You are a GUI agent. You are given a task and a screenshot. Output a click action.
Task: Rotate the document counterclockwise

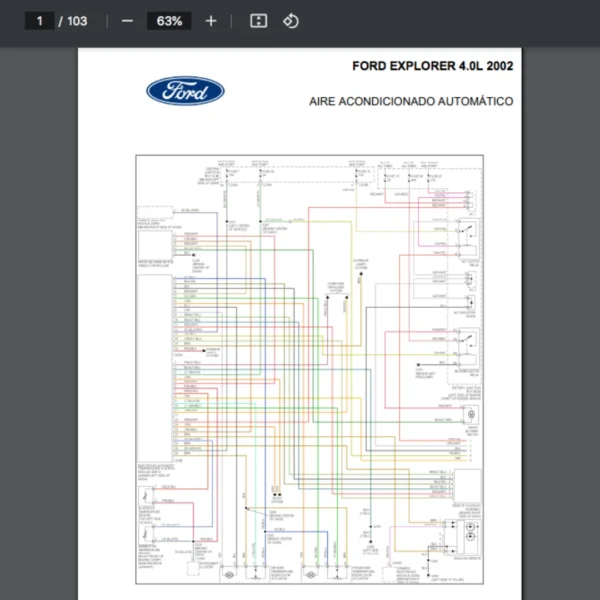point(290,21)
